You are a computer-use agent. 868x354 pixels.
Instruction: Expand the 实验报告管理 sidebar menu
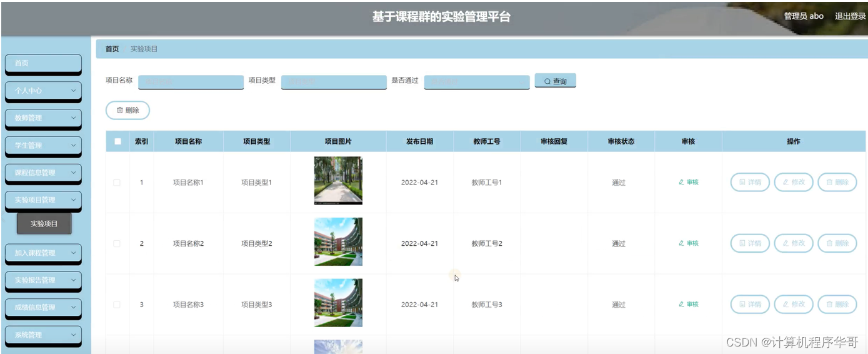(x=43, y=280)
